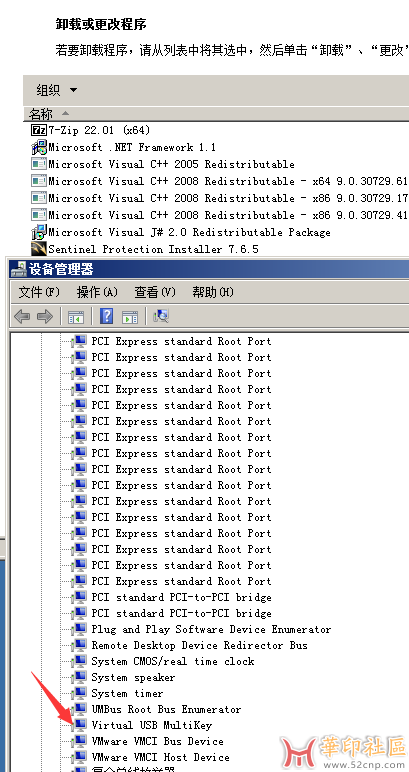409x772 pixels.
Task: Open the 操作(A) menu
Action: click(97, 292)
